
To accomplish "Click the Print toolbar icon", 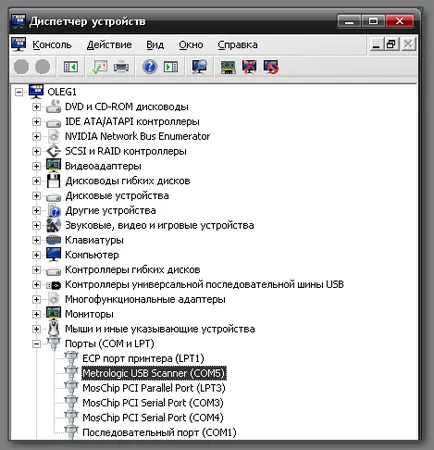I will pos(121,67).
